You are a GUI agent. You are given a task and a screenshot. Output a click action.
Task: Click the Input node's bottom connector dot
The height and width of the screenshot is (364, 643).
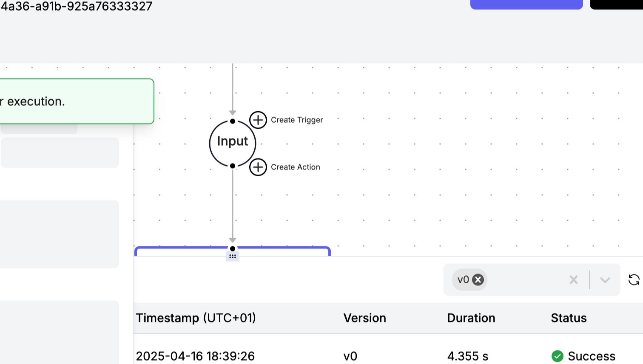(x=233, y=166)
